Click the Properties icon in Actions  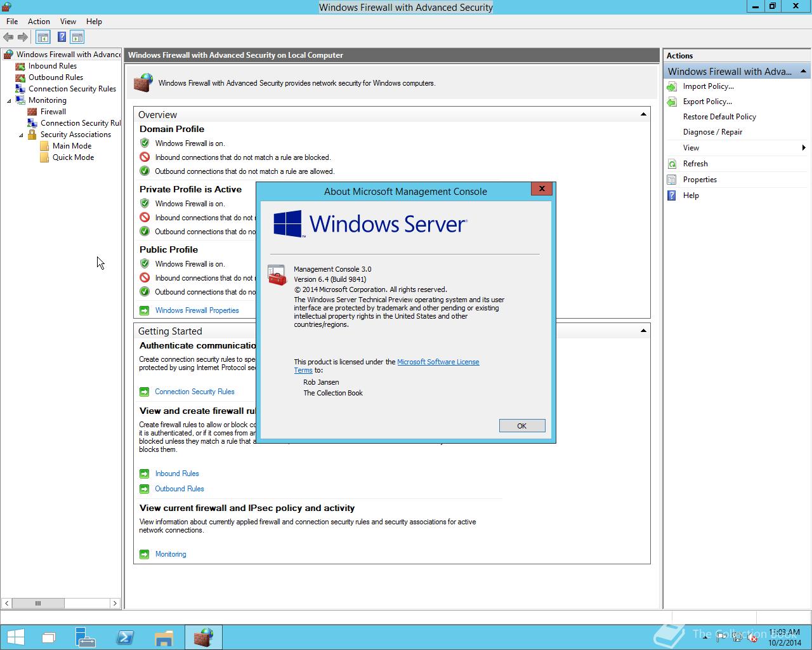(672, 180)
